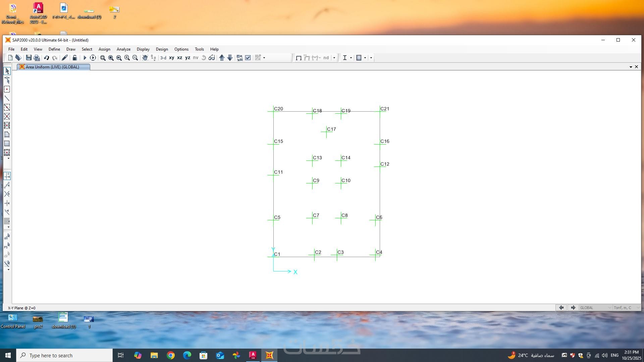Switch to 3-d view button
The height and width of the screenshot is (362, 644).
163,58
